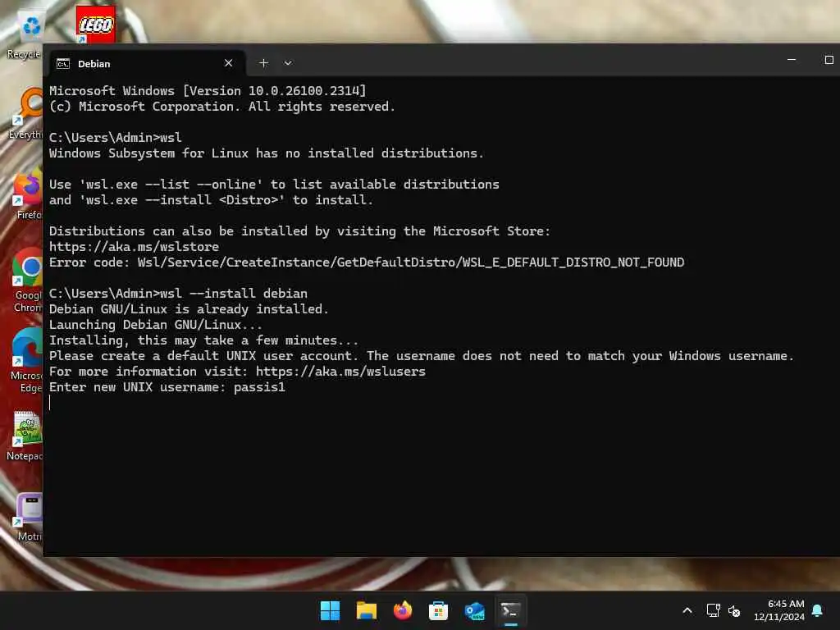Open network status tray icon
840x630 pixels.
713,610
